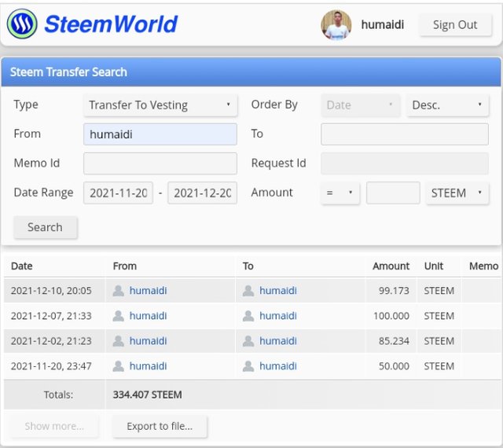Click the humaidi username in header
The height and width of the screenshot is (448, 503).
tap(383, 24)
